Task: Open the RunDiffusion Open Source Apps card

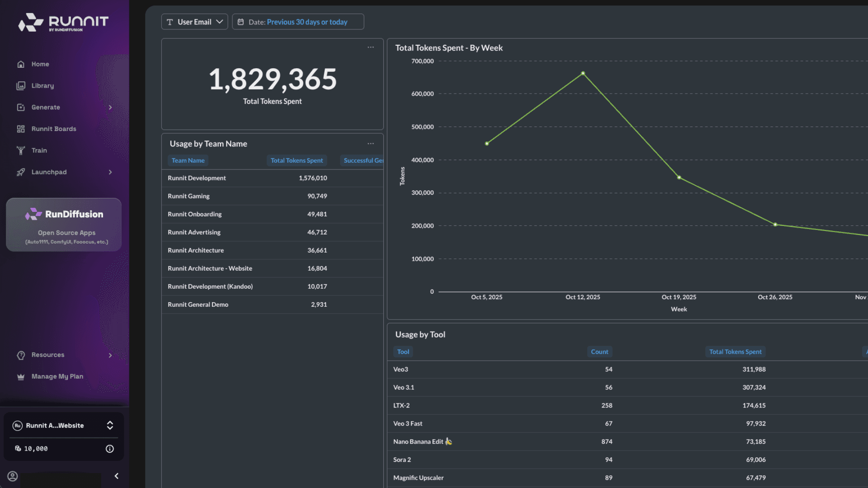Action: [64, 225]
